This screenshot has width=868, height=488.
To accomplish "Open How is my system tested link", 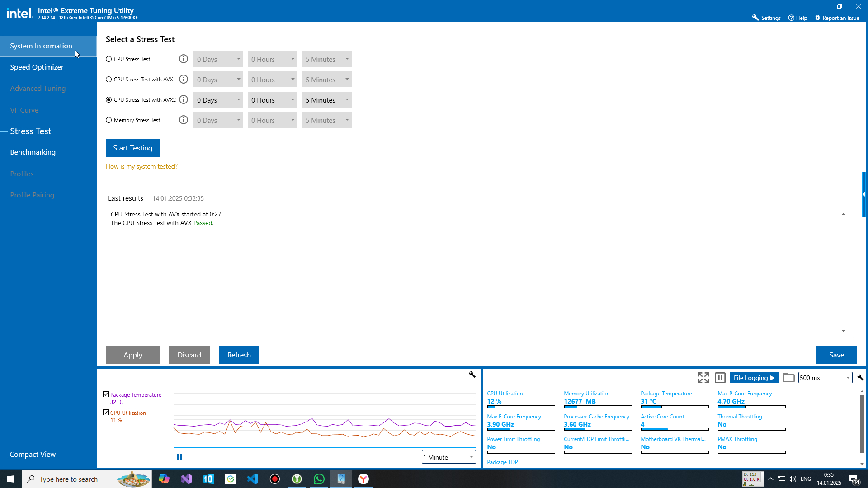I will click(142, 166).
